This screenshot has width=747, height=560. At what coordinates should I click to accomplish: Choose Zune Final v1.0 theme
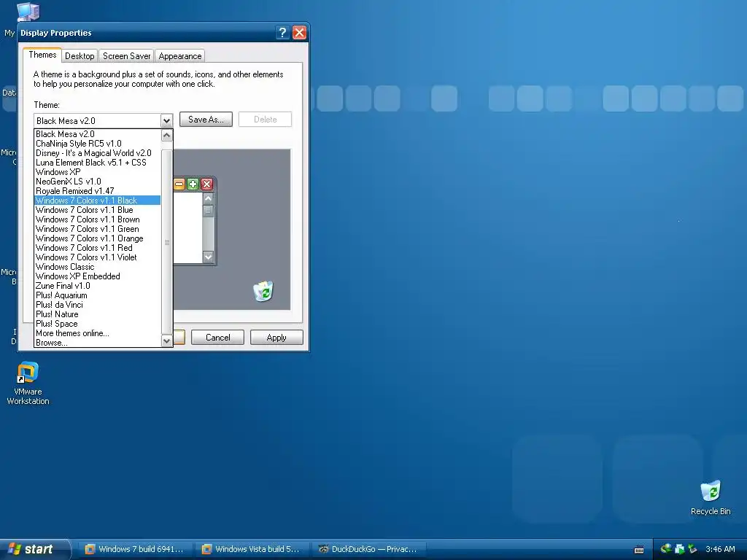[97, 286]
